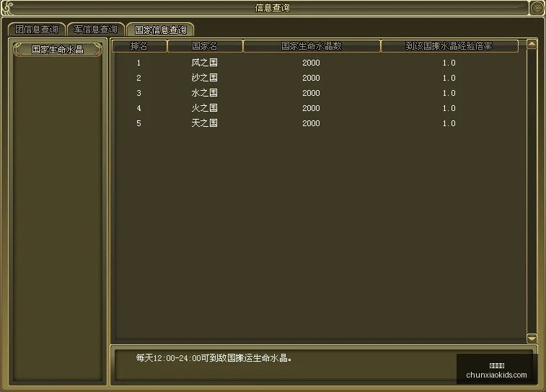
Task: Click the 2000 crystal count for 风之国
Action: pyautogui.click(x=311, y=63)
